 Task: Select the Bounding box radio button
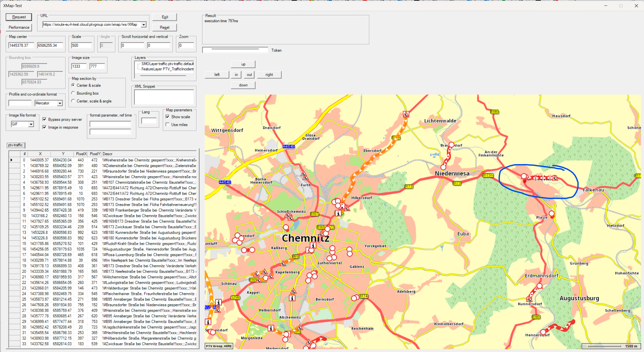point(73,93)
